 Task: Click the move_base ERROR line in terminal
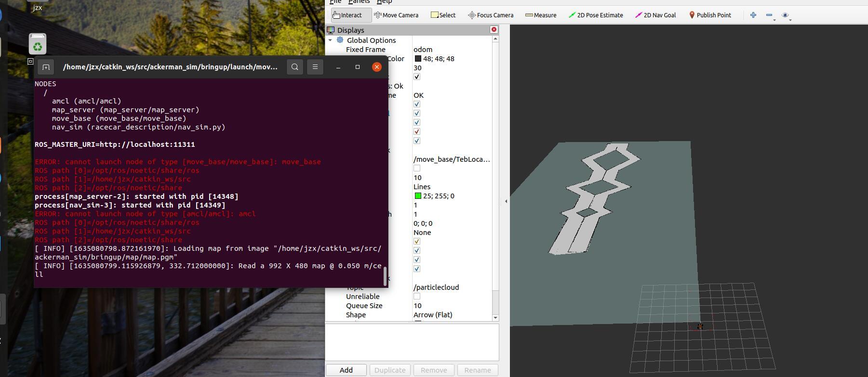(x=178, y=162)
